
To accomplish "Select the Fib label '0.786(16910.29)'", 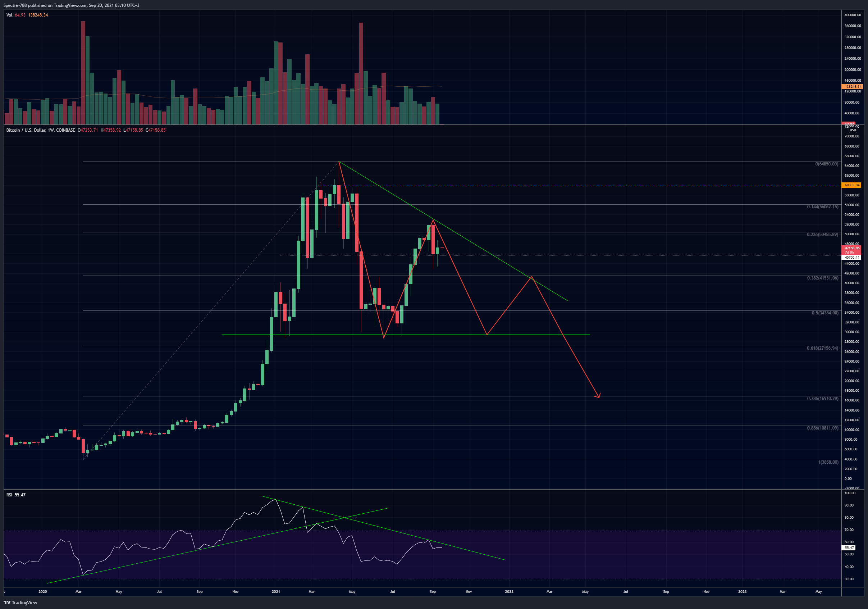I will tap(823, 399).
